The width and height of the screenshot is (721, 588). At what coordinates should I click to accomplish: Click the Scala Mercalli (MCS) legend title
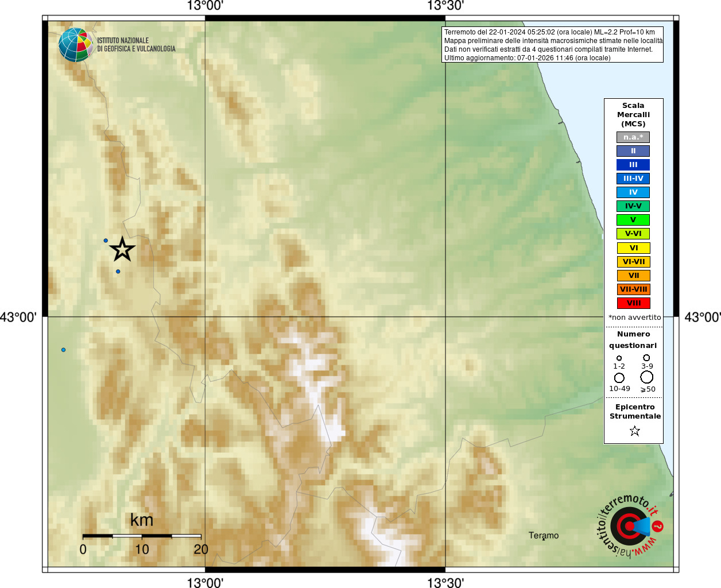tap(633, 115)
